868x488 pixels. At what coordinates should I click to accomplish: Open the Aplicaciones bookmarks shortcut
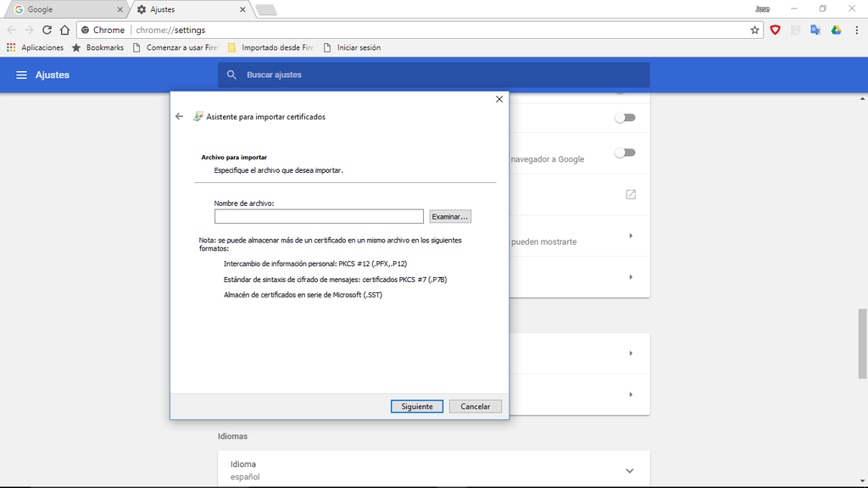(x=36, y=48)
